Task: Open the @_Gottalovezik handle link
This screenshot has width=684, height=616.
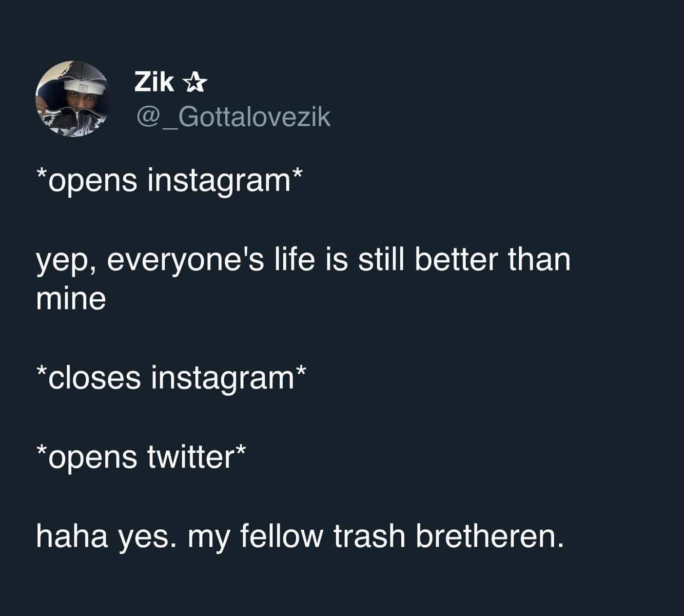Action: [233, 117]
